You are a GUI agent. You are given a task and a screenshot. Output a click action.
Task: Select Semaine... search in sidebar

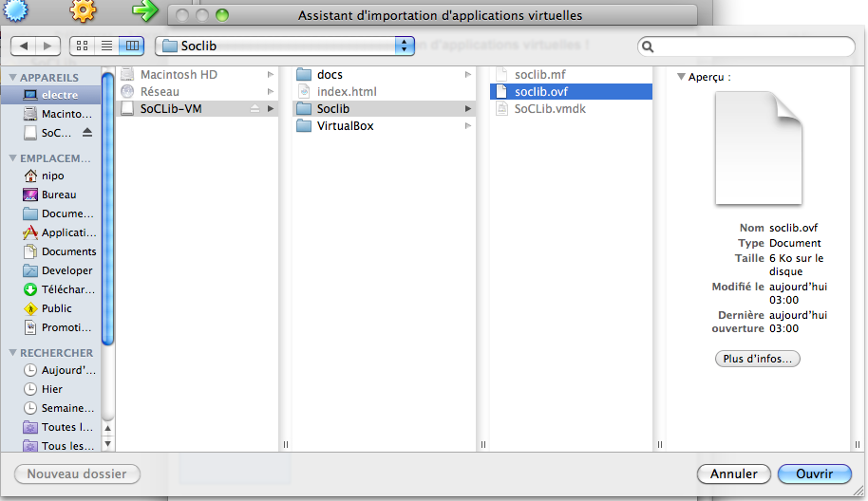pyautogui.click(x=51, y=408)
